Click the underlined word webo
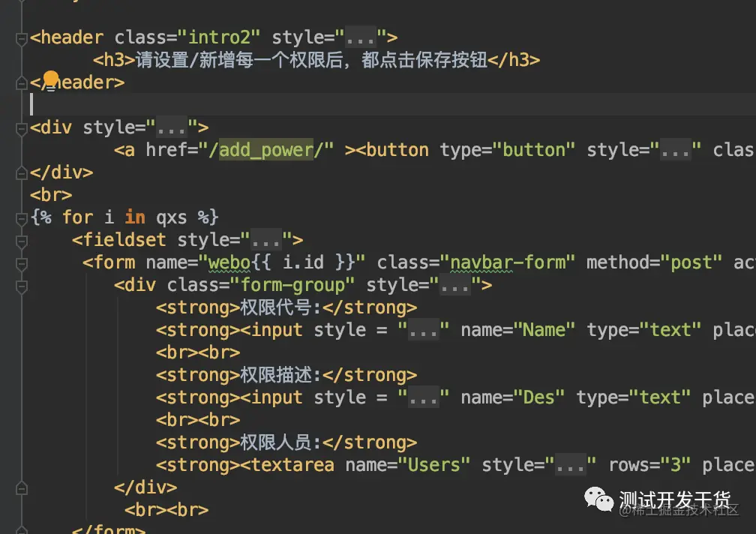Viewport: 756px width, 534px height. click(x=229, y=262)
